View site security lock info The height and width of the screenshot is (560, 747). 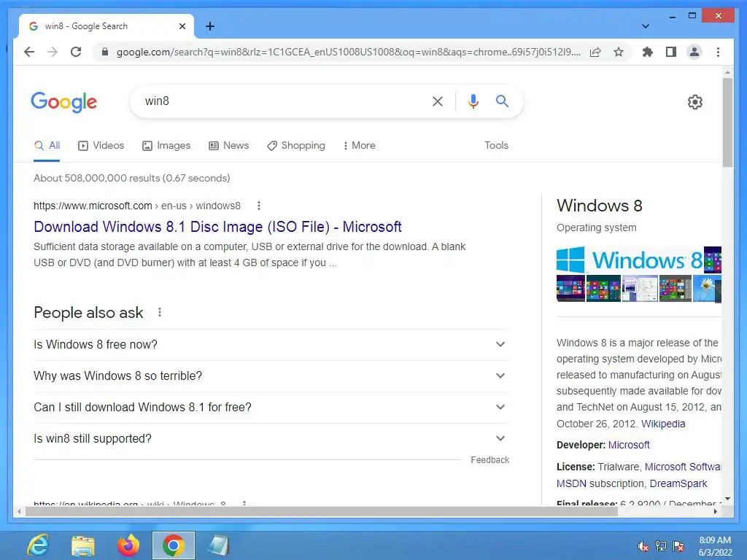105,52
